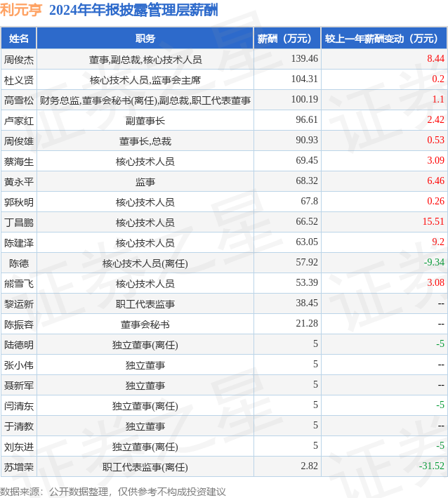Select the name 苏增荣
448x498 pixels.
pos(19,467)
